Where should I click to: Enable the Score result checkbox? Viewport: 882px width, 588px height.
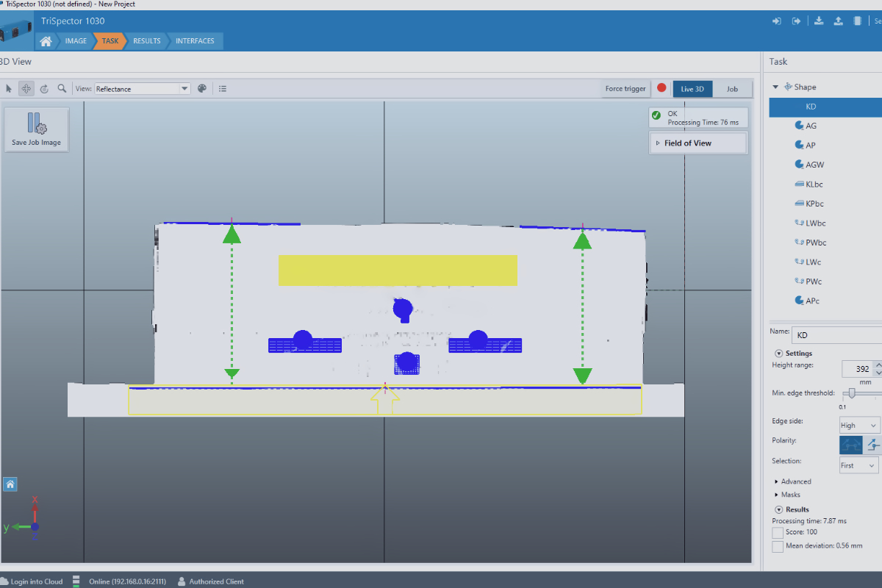778,532
